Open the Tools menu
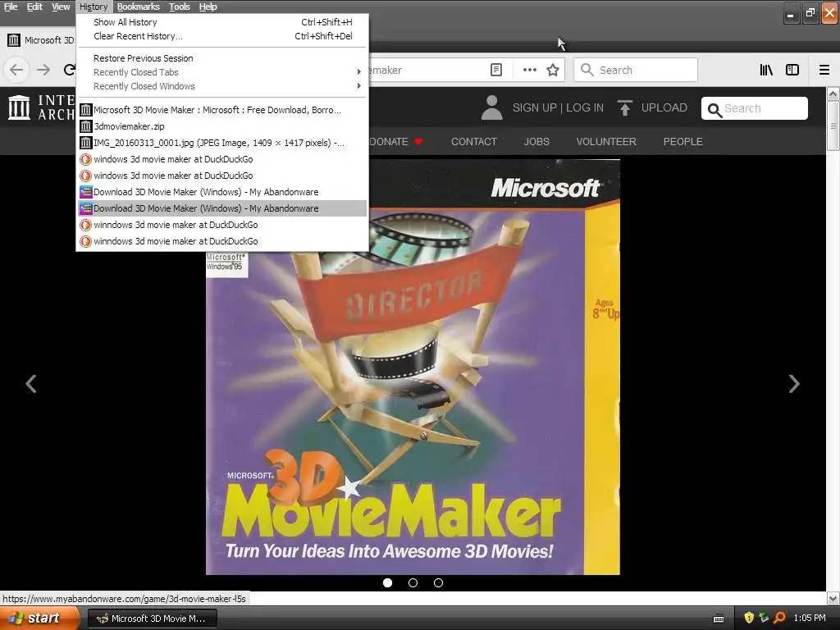Image resolution: width=840 pixels, height=630 pixels. tap(180, 7)
